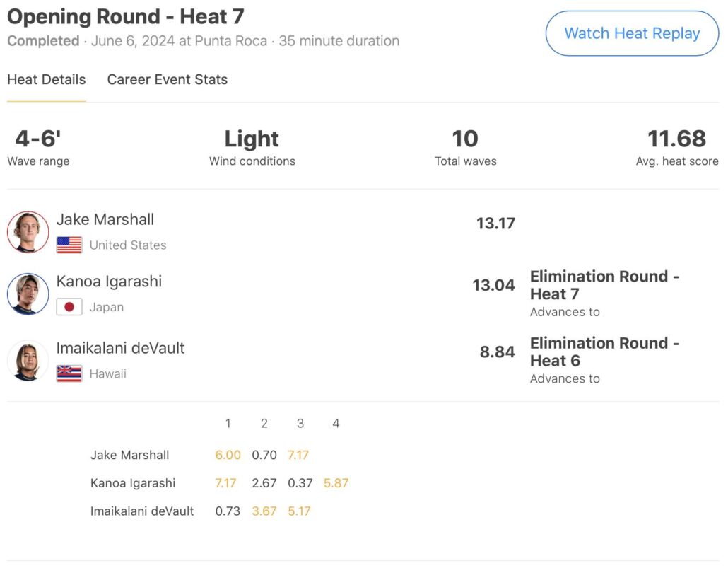Click the 11.68 average heat score
This screenshot has height=568, width=728.
click(676, 139)
